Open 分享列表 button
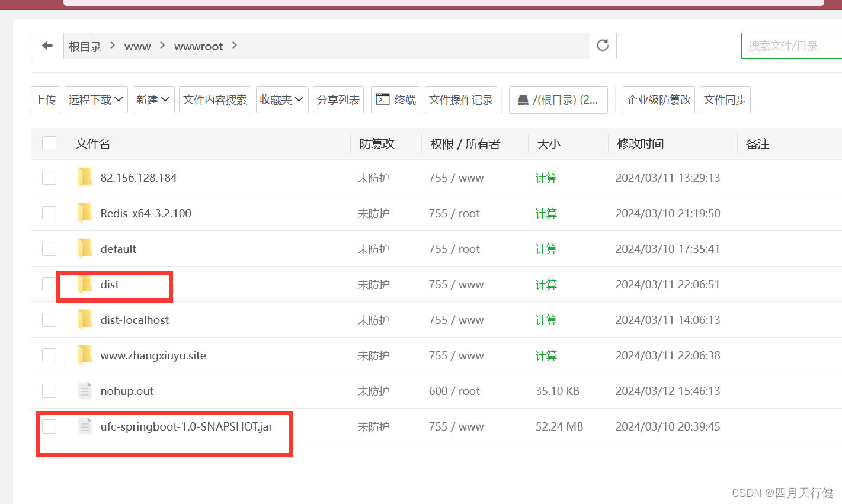This screenshot has width=842, height=504. (338, 99)
